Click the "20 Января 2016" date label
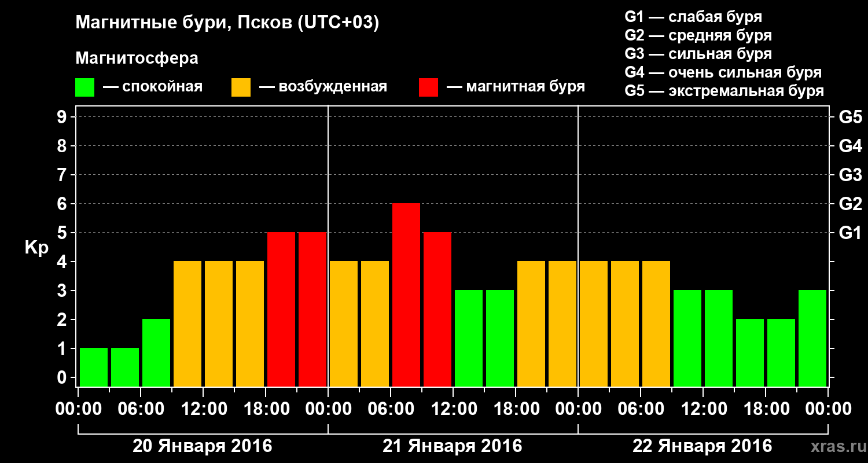This screenshot has width=868, height=463. pos(203,446)
